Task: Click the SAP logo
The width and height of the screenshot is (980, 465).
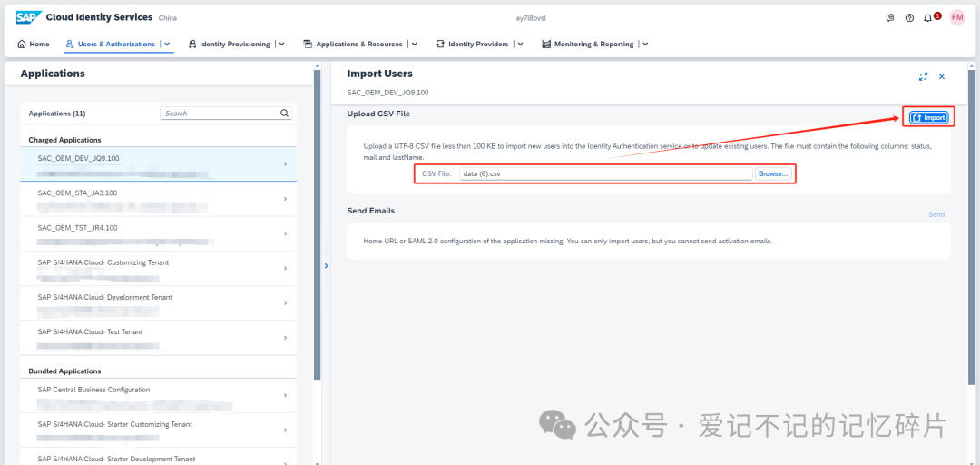Action: pos(29,17)
